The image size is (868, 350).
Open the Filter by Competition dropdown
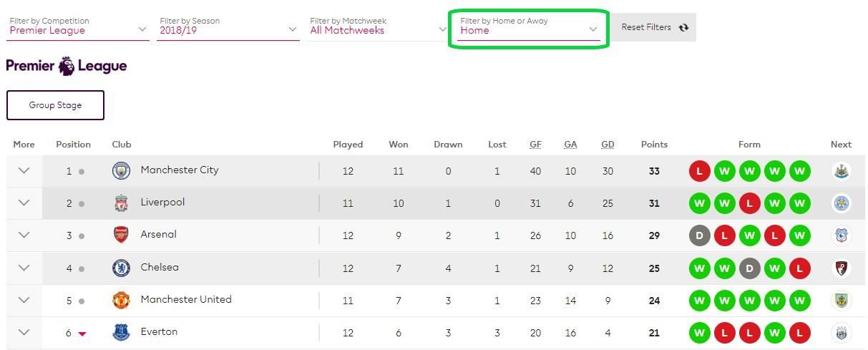coord(78,26)
